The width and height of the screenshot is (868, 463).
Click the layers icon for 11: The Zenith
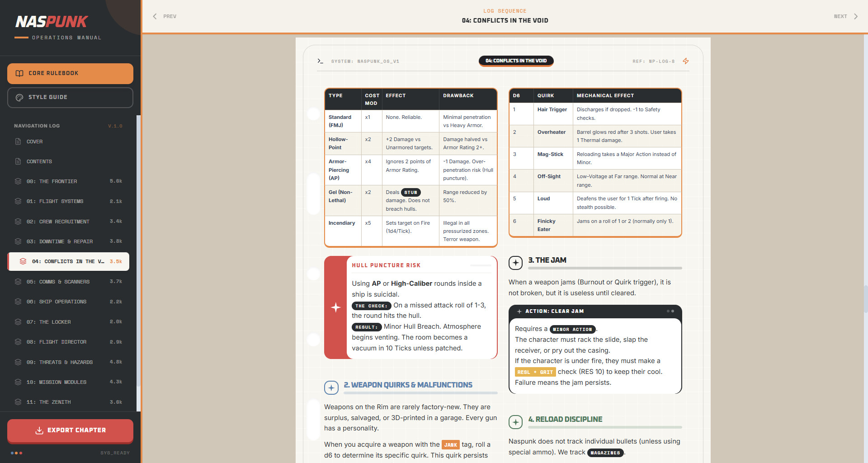(x=18, y=402)
